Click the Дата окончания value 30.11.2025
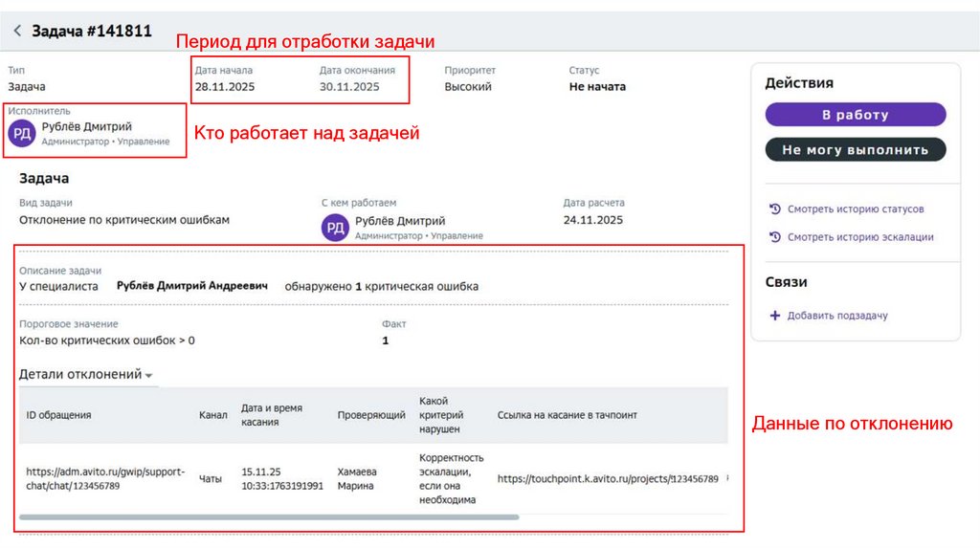Image resolution: width=980 pixels, height=549 pixels. click(349, 87)
